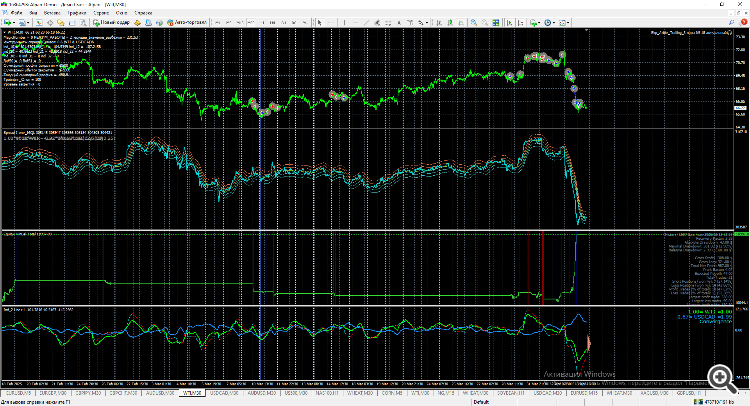The width and height of the screenshot is (750, 406).
Task: Zoom in on the chart
Action: click(474, 22)
